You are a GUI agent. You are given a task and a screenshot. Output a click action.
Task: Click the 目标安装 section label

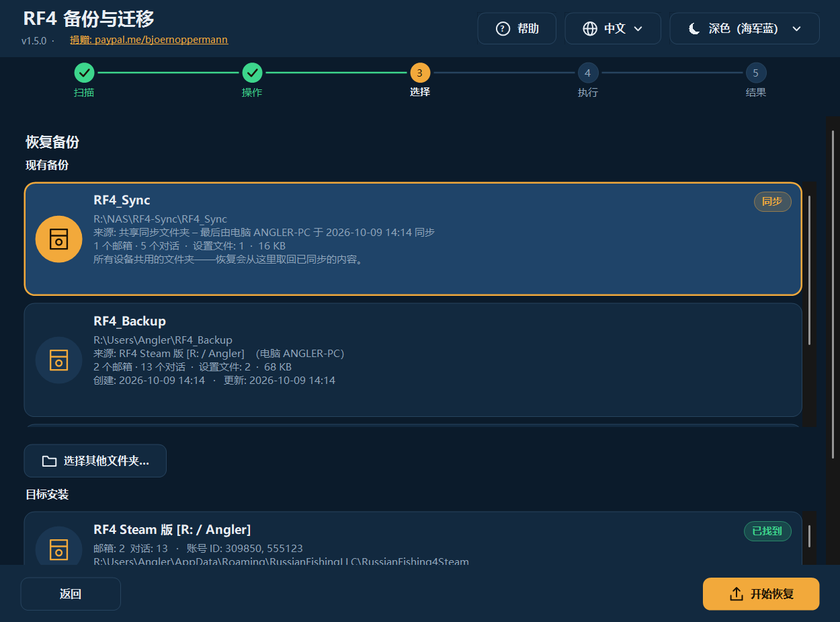pos(47,495)
